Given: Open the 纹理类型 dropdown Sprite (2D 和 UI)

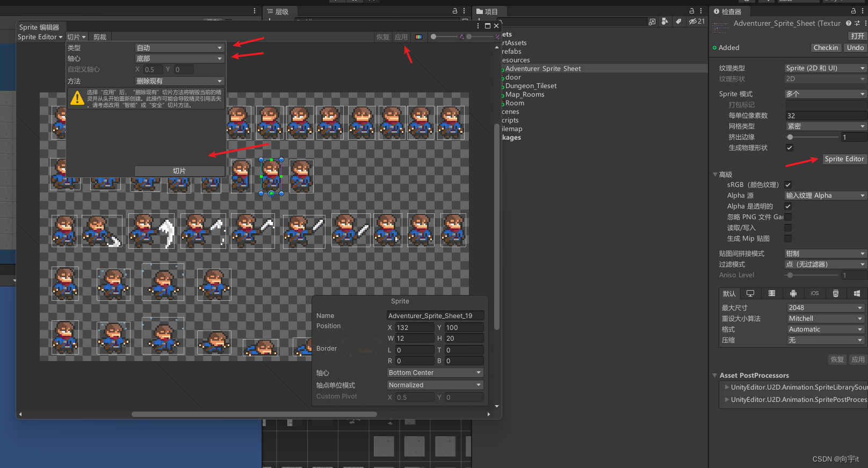Looking at the screenshot, I should [x=826, y=68].
